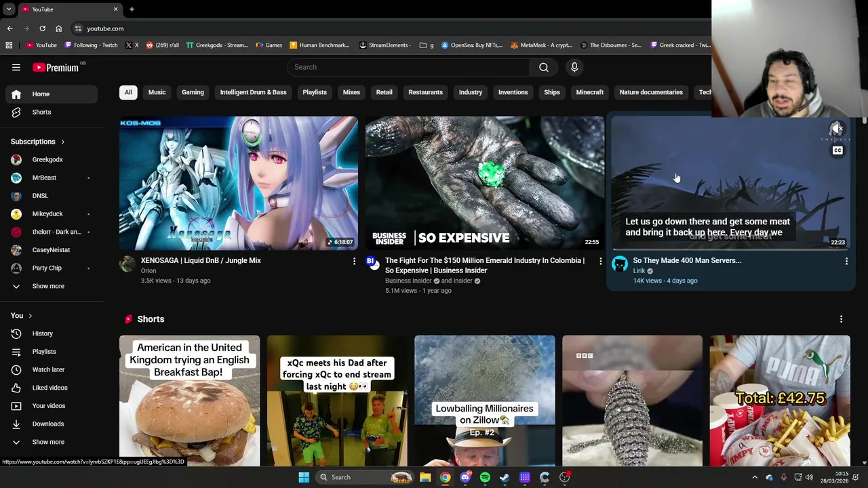Open Shorts in the sidebar
The width and height of the screenshot is (868, 488).
(52, 112)
